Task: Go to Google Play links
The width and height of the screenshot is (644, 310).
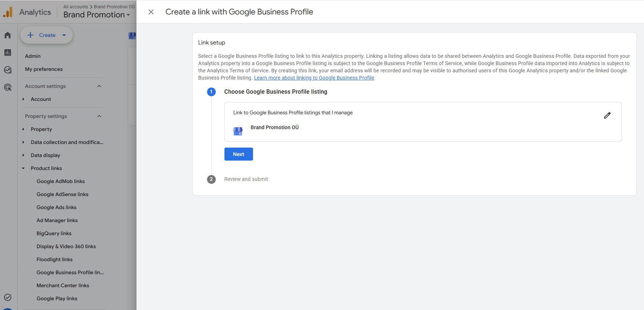Action: [57, 298]
